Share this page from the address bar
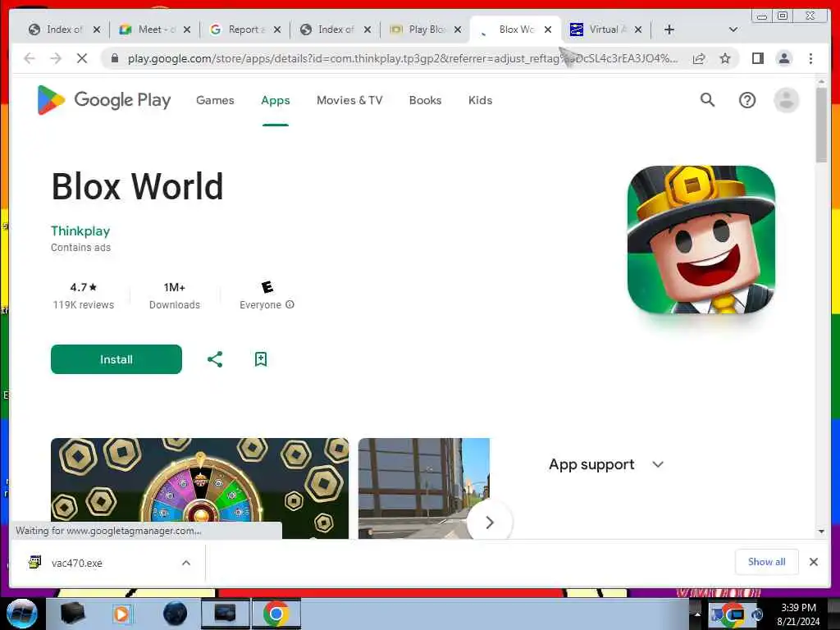The height and width of the screenshot is (630, 840). (699, 58)
